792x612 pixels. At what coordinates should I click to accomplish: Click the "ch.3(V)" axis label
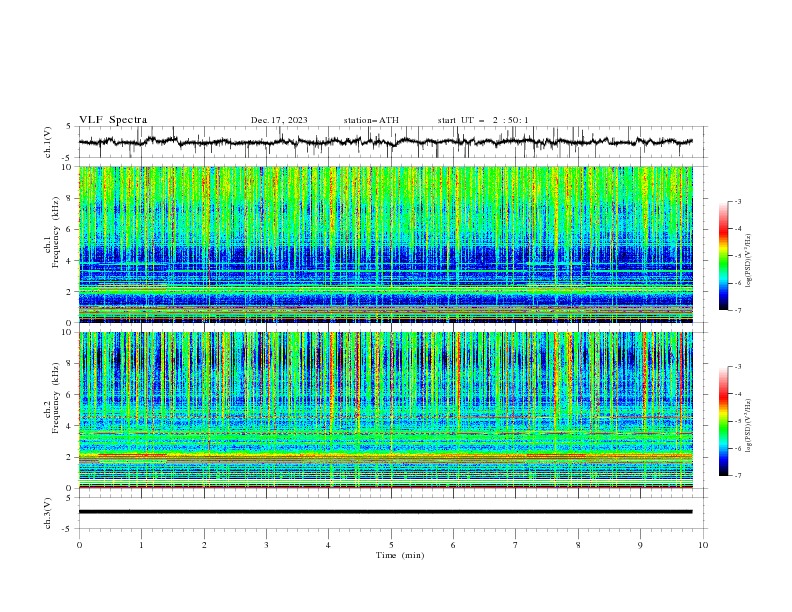[x=48, y=513]
